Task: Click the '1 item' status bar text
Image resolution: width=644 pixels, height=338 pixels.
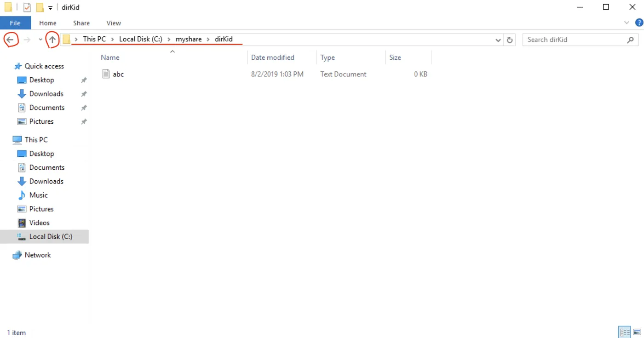Action: [x=17, y=332]
